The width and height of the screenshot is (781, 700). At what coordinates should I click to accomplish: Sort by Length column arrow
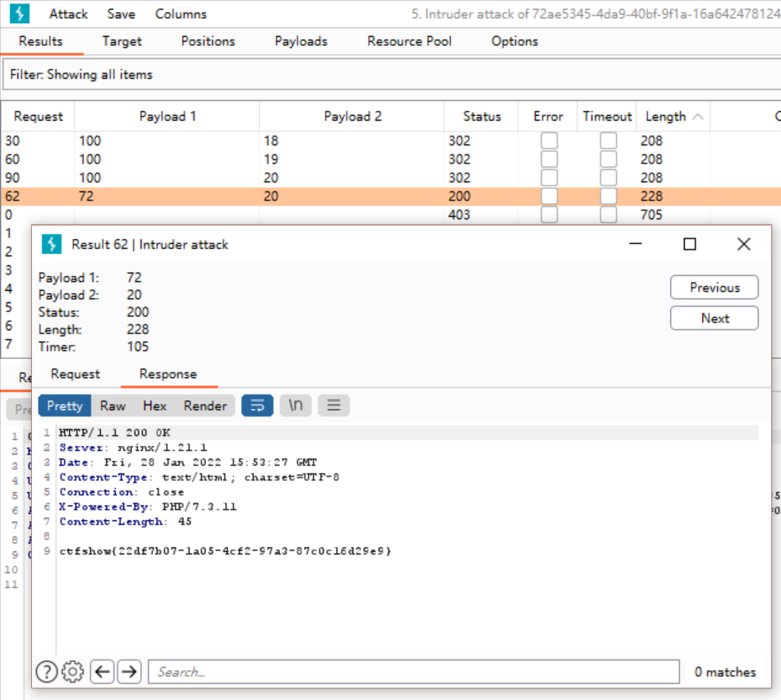pyautogui.click(x=698, y=117)
